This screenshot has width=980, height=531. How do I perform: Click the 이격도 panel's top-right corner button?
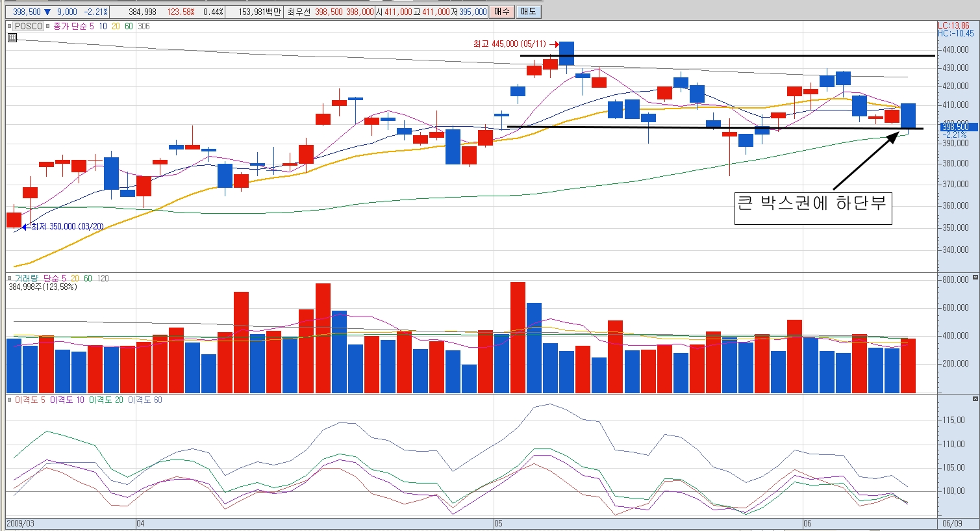975,400
